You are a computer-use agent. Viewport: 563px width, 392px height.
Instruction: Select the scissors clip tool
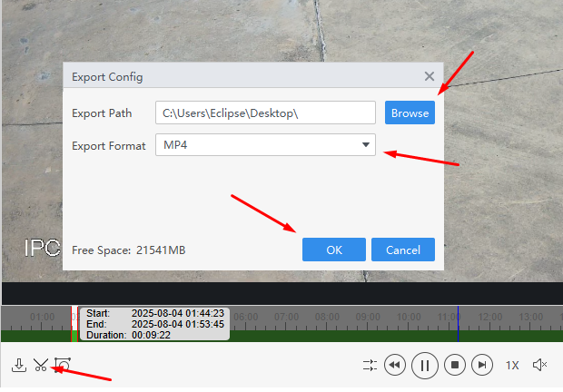pos(41,365)
